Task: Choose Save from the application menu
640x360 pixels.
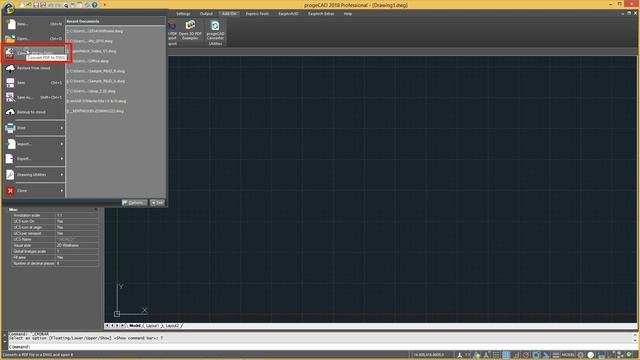Action: [x=35, y=83]
